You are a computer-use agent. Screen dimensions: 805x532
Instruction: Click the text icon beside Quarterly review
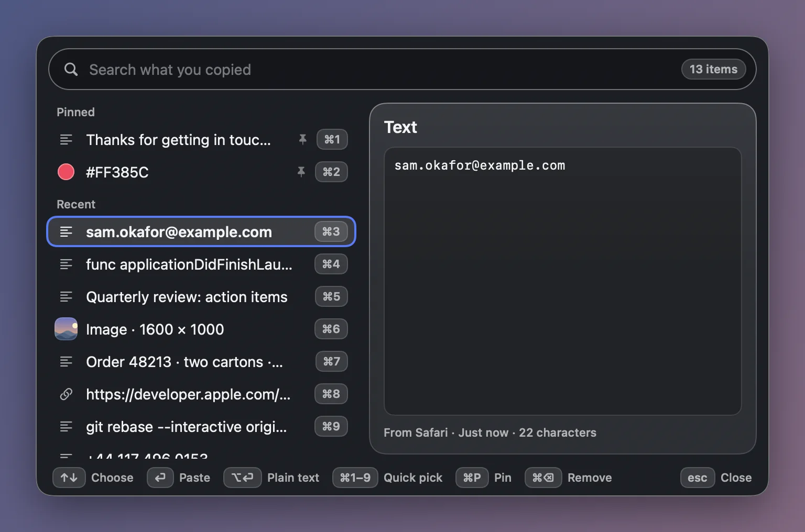pos(66,296)
